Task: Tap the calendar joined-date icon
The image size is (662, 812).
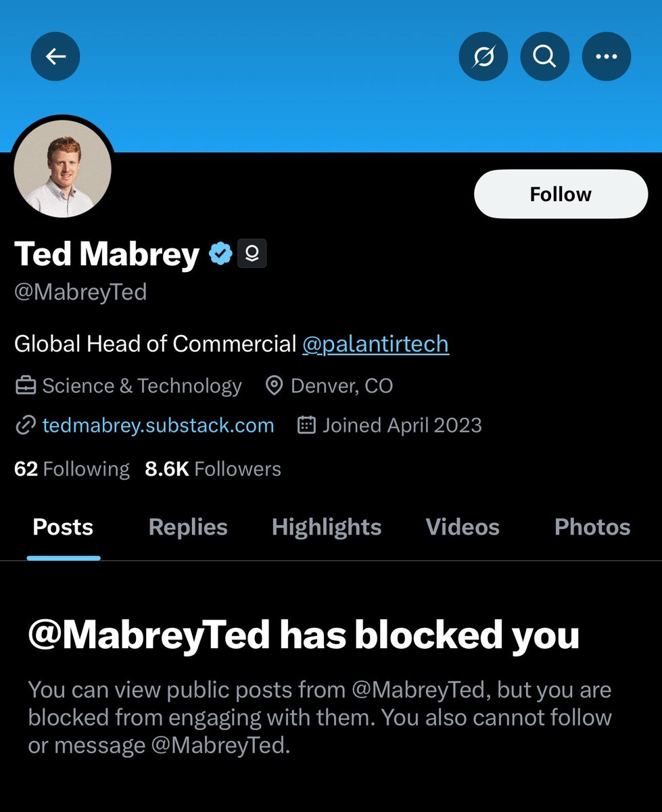Action: coord(307,426)
